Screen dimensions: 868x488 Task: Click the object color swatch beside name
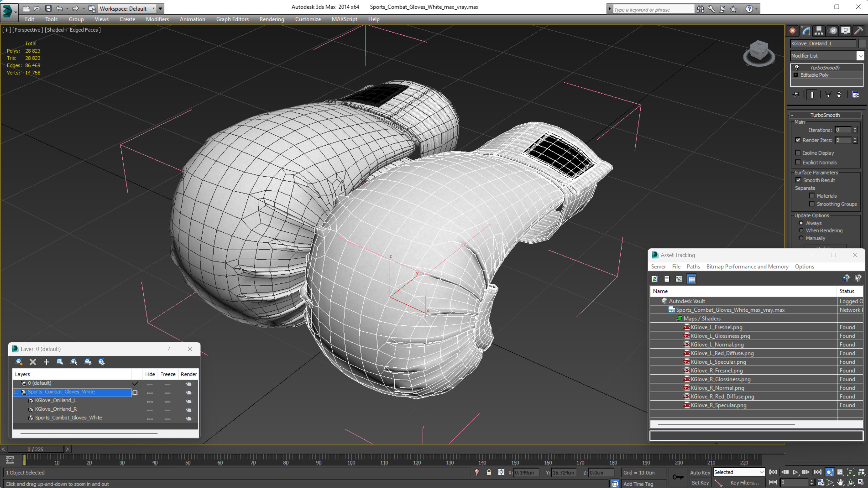tap(862, 43)
